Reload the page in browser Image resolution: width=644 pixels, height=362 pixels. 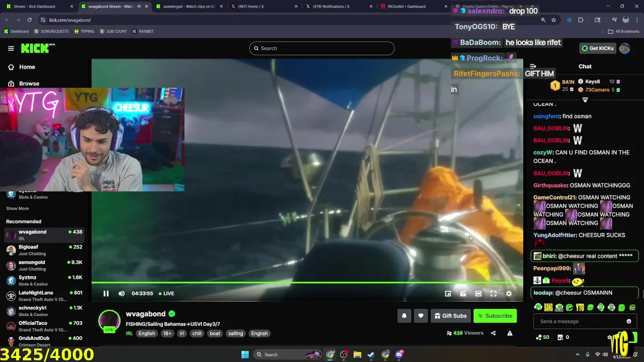tap(30, 20)
